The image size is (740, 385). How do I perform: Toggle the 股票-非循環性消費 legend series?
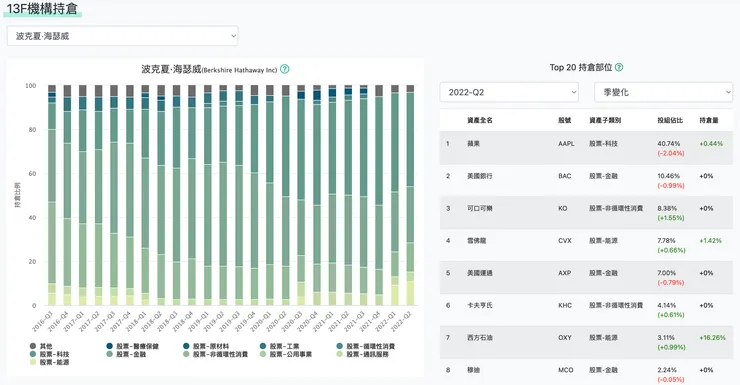pyautogui.click(x=215, y=354)
